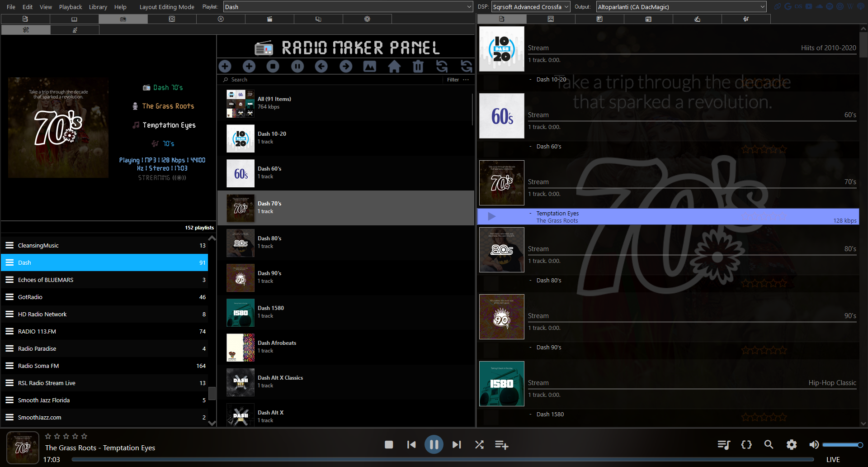Skip to the next track
This screenshot has width=868, height=467.
tap(457, 445)
